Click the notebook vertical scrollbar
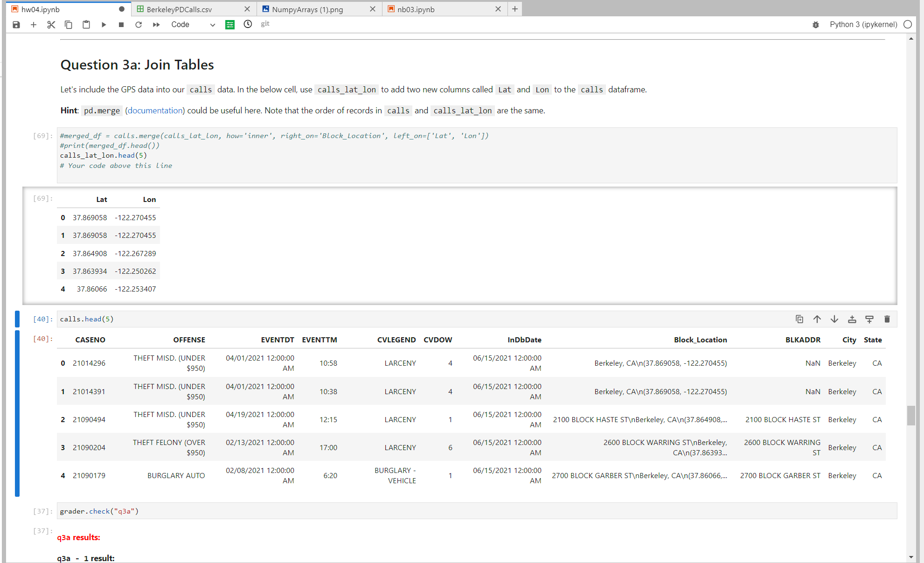The width and height of the screenshot is (924, 563). click(911, 416)
